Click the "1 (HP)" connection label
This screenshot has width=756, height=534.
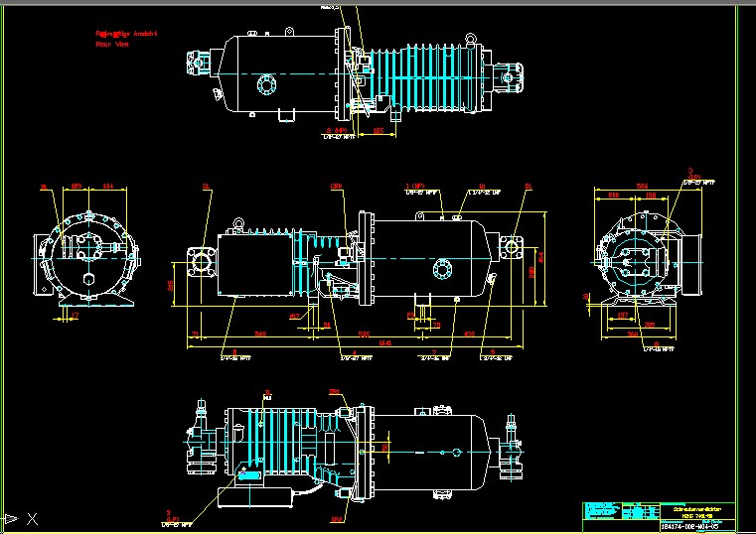click(415, 186)
